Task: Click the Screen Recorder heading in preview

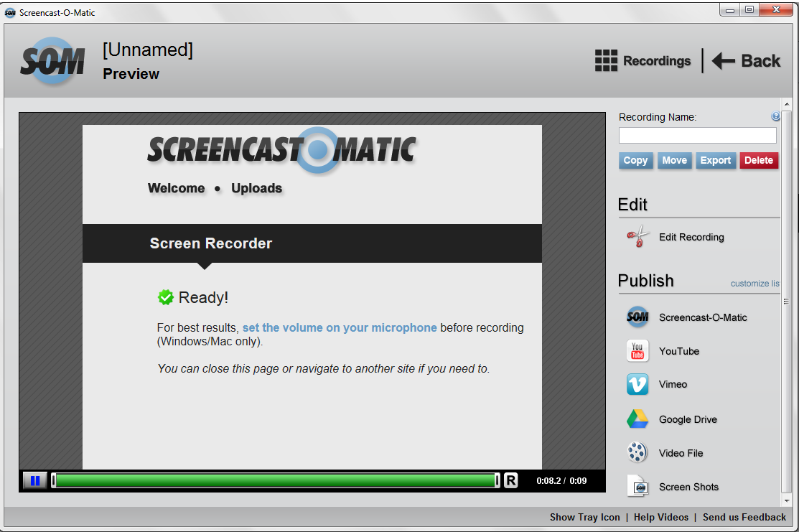Action: coord(211,243)
